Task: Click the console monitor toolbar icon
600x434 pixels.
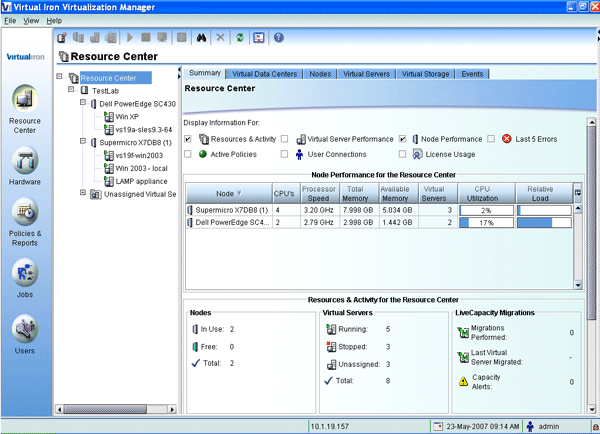Action: [x=162, y=38]
